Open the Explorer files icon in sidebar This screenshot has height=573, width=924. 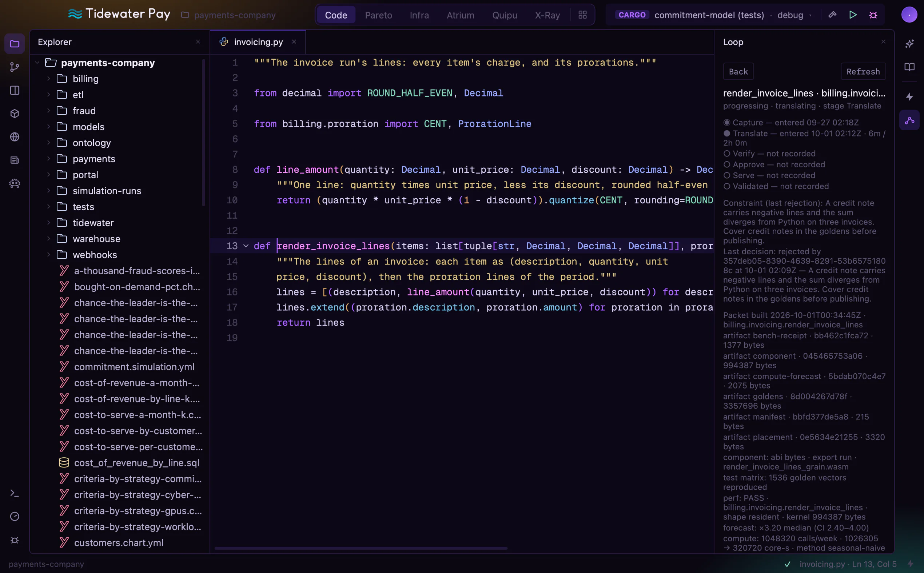pos(15,44)
